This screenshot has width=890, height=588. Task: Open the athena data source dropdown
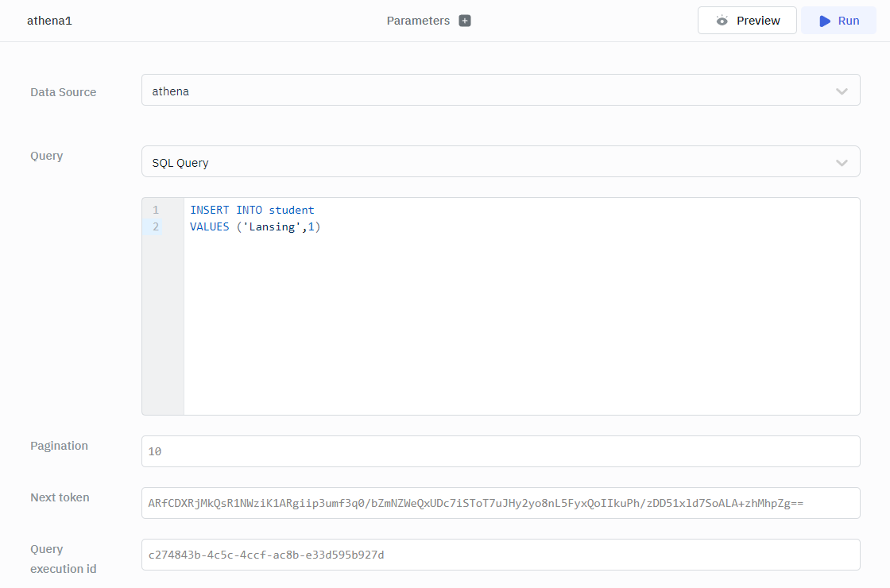pos(500,91)
